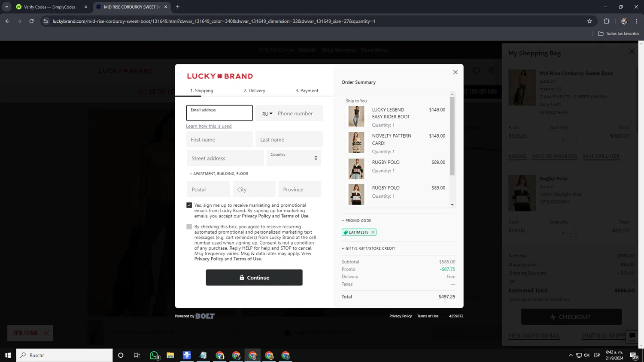Click Move to Favorites in shopping bag

(x=555, y=157)
